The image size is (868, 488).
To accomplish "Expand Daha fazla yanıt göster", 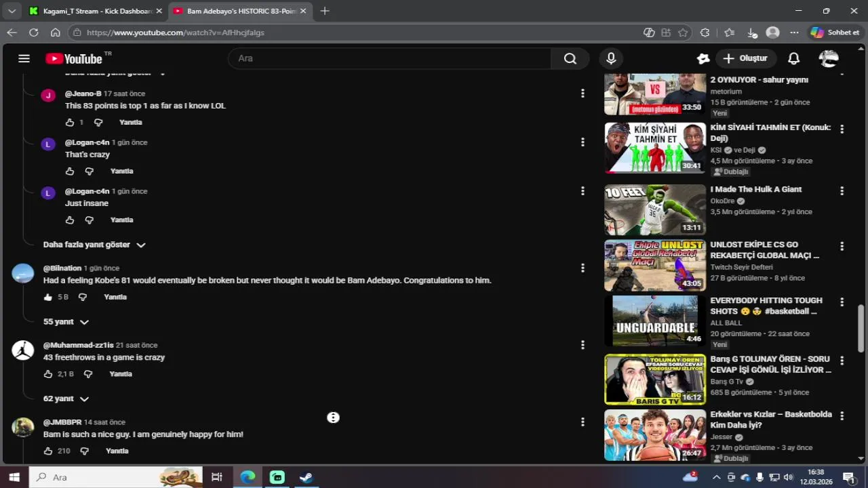I will coord(94,245).
